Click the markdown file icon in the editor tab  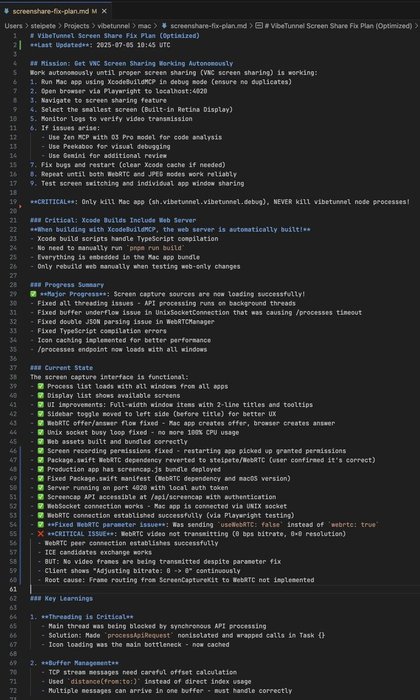[x=6, y=11]
